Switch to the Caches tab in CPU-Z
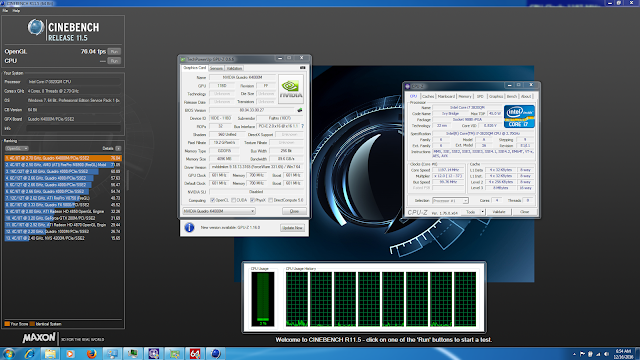The width and height of the screenshot is (640, 360). (x=428, y=96)
